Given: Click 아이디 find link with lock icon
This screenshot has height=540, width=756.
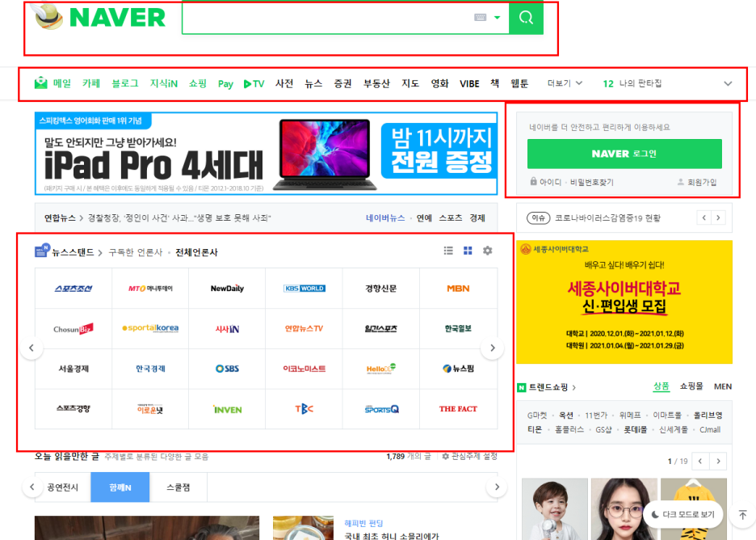Looking at the screenshot, I should point(546,182).
